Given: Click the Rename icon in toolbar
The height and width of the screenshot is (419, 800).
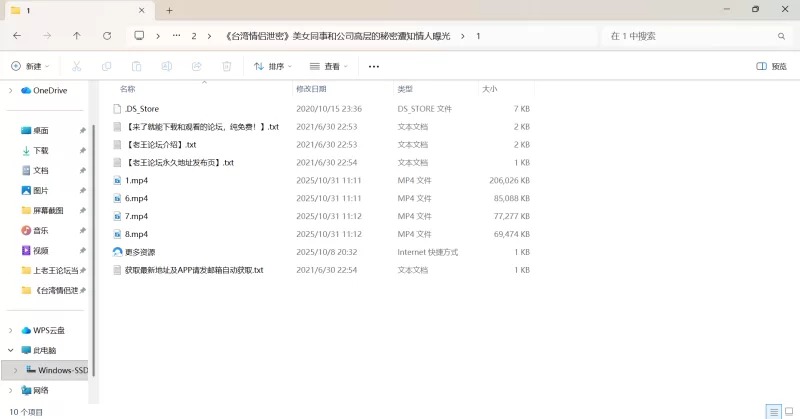Looking at the screenshot, I should pos(166,67).
